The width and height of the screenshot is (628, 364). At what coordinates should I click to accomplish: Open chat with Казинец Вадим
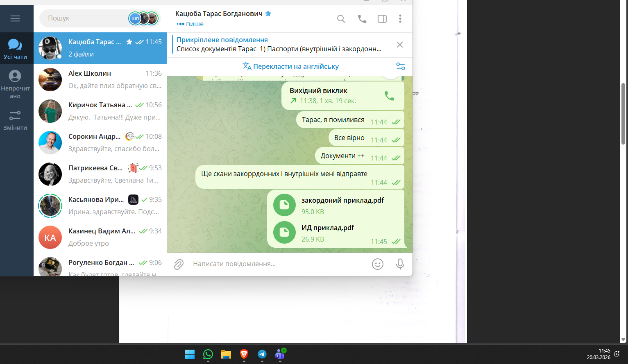(100, 237)
